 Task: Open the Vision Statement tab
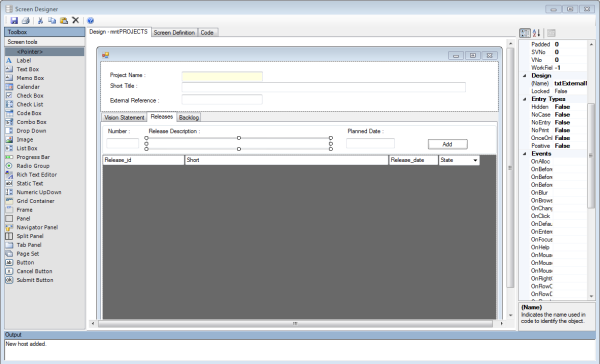point(124,118)
